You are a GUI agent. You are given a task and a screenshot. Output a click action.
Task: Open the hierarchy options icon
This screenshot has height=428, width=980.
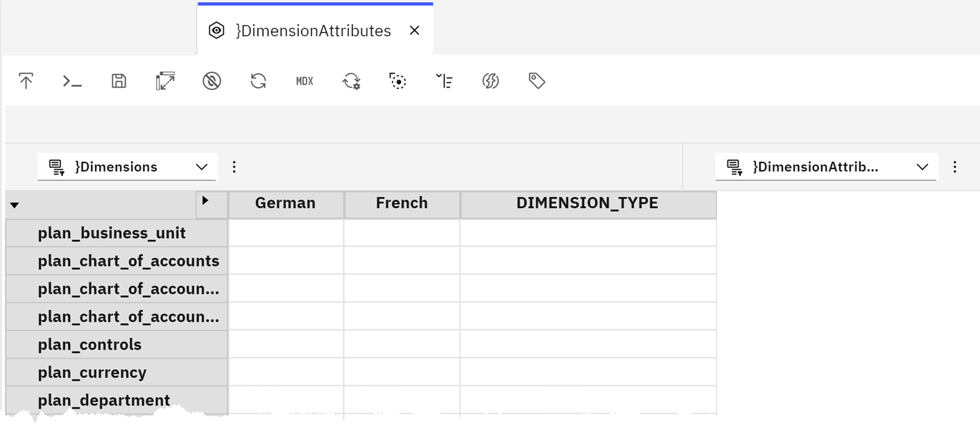tap(445, 81)
